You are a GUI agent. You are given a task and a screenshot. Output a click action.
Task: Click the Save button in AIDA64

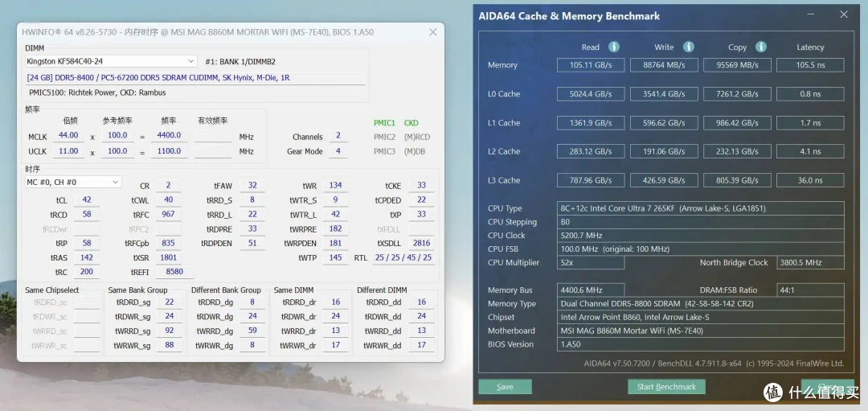point(505,387)
